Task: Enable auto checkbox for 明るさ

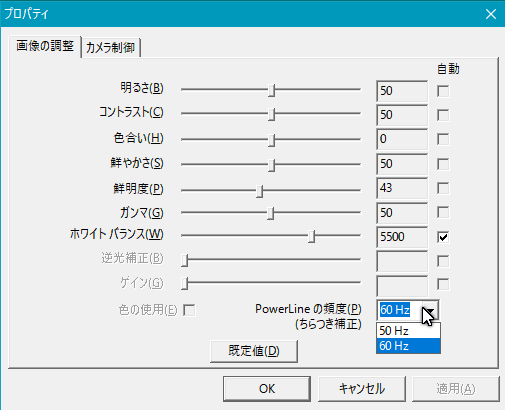Action: [x=443, y=91]
